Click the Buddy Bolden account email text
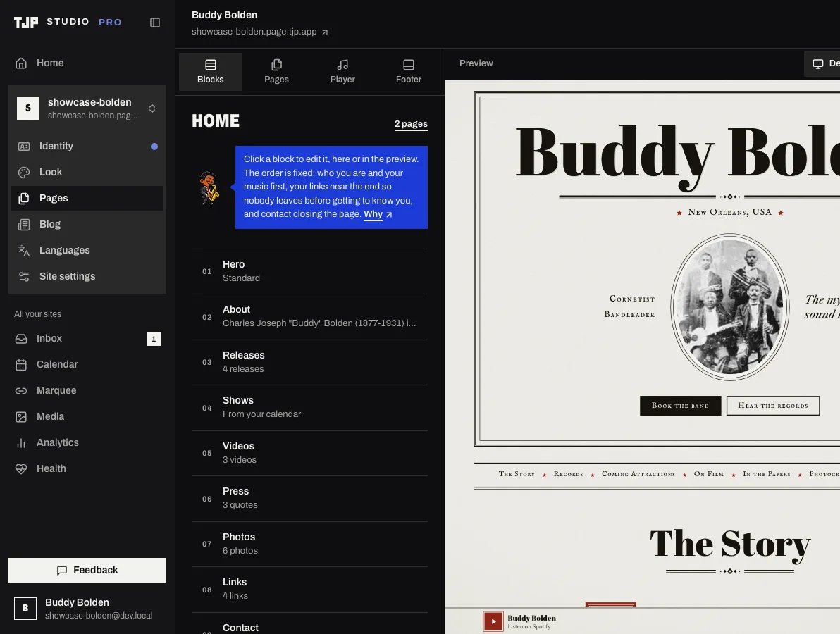Image resolution: width=840 pixels, height=634 pixels. coord(99,616)
